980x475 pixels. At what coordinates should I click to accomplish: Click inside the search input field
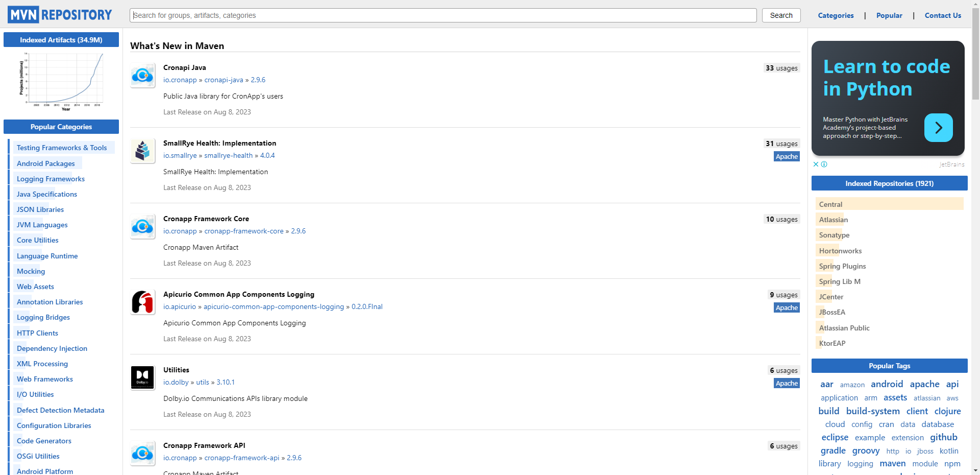(443, 15)
